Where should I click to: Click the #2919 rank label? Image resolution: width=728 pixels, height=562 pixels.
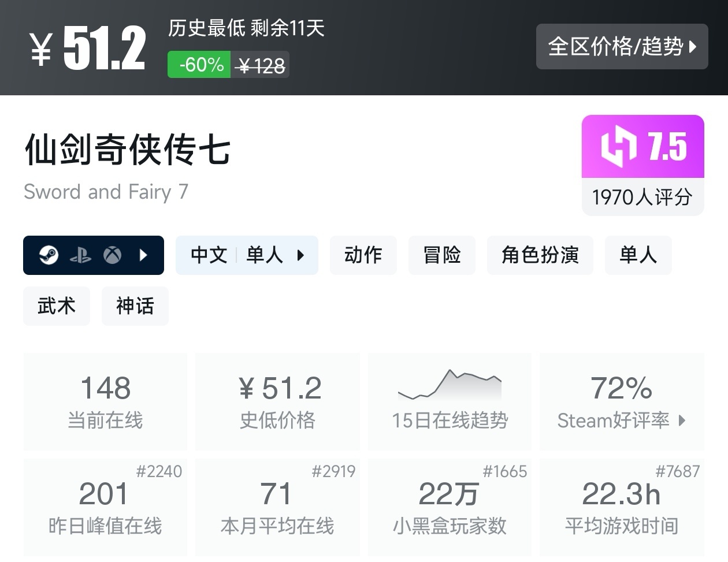(x=333, y=472)
